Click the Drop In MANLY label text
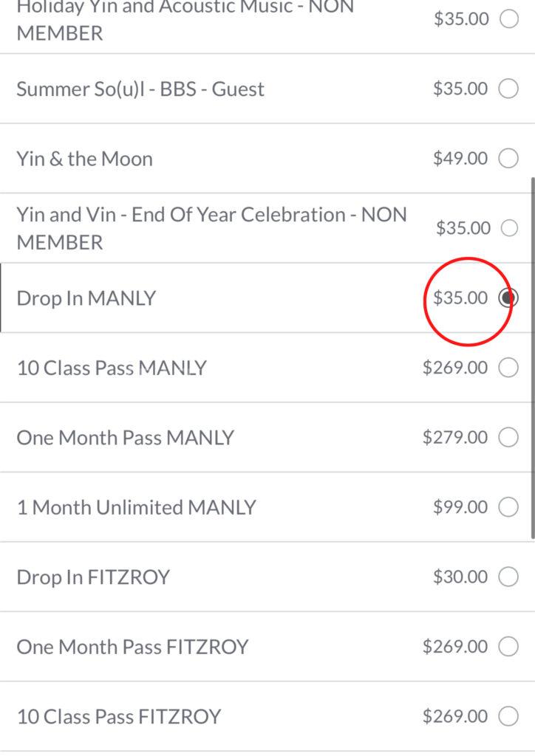 pyautogui.click(x=86, y=298)
